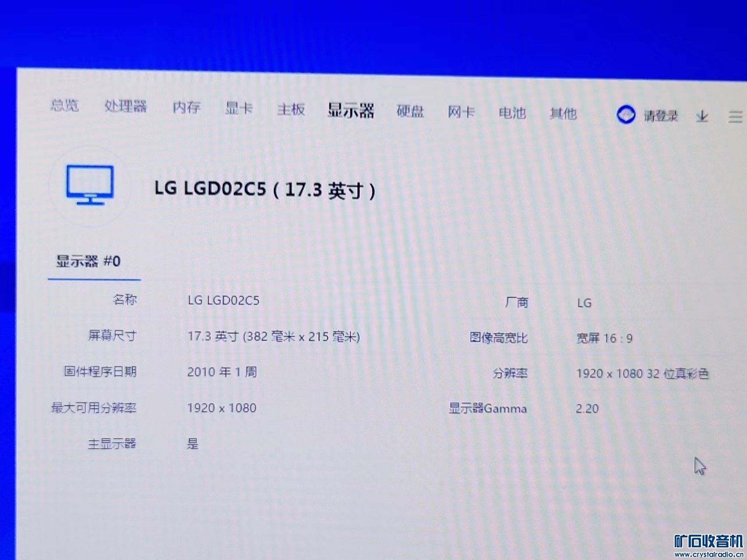
Task: Click the 名称 value LG LGD02C5
Action: pos(223,300)
